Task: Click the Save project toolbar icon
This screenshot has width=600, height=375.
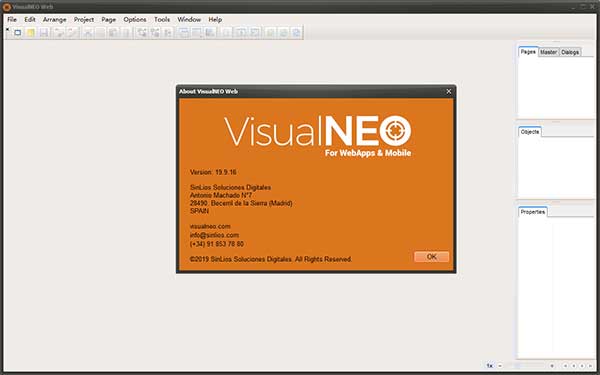Action: 44,33
